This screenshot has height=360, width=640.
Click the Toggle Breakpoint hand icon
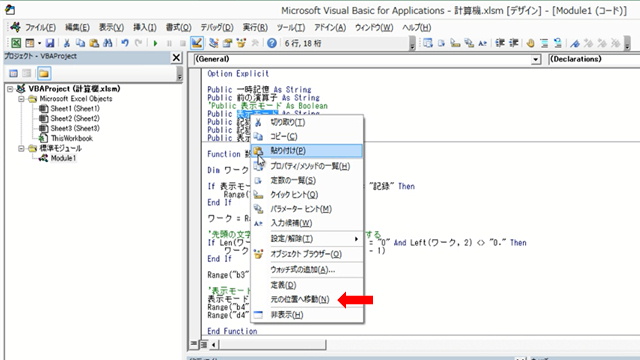coord(530,43)
